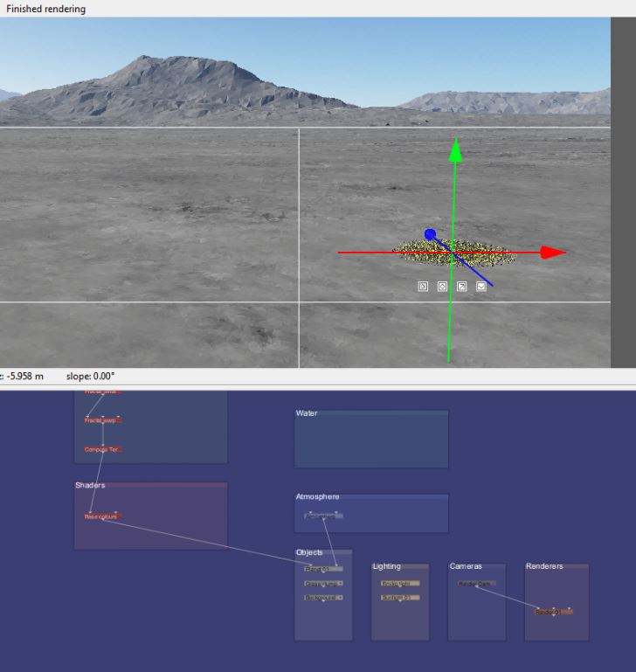Click the Water group title
Image resolution: width=636 pixels, height=672 pixels.
pyautogui.click(x=307, y=413)
